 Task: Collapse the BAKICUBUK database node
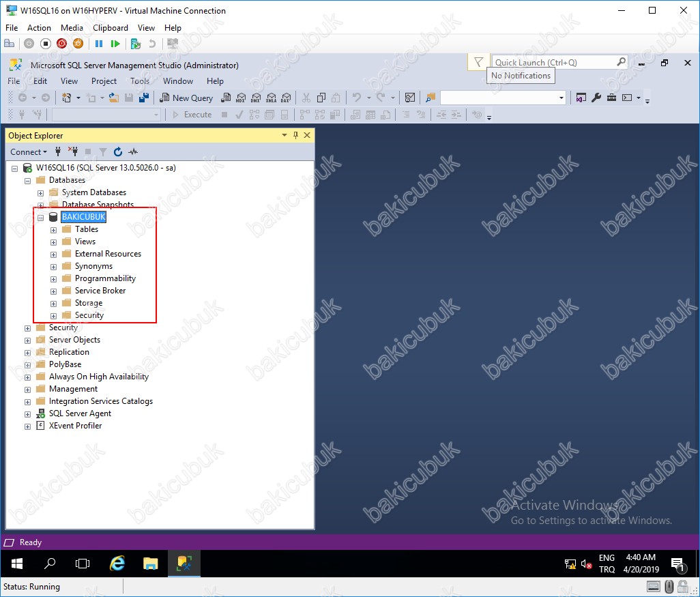coord(41,218)
